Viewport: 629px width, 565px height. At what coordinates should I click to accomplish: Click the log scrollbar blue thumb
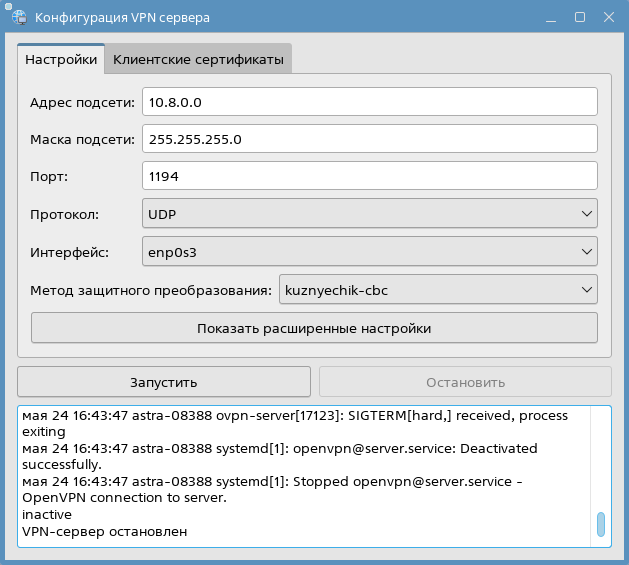point(601,525)
